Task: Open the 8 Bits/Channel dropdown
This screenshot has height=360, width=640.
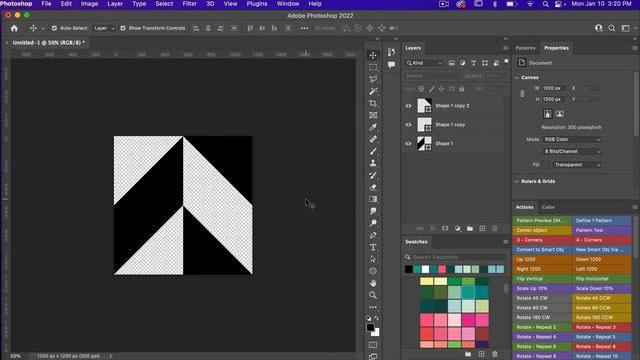Action: [x=572, y=151]
